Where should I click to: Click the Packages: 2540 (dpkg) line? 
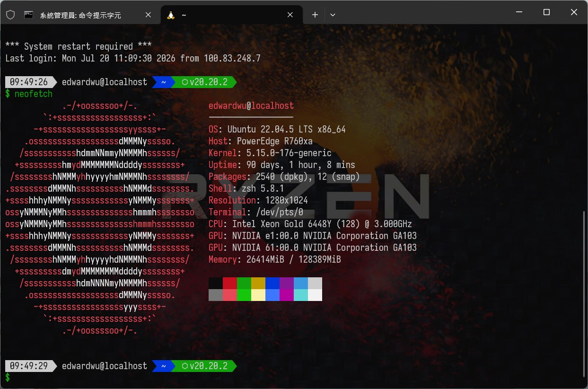(x=284, y=177)
